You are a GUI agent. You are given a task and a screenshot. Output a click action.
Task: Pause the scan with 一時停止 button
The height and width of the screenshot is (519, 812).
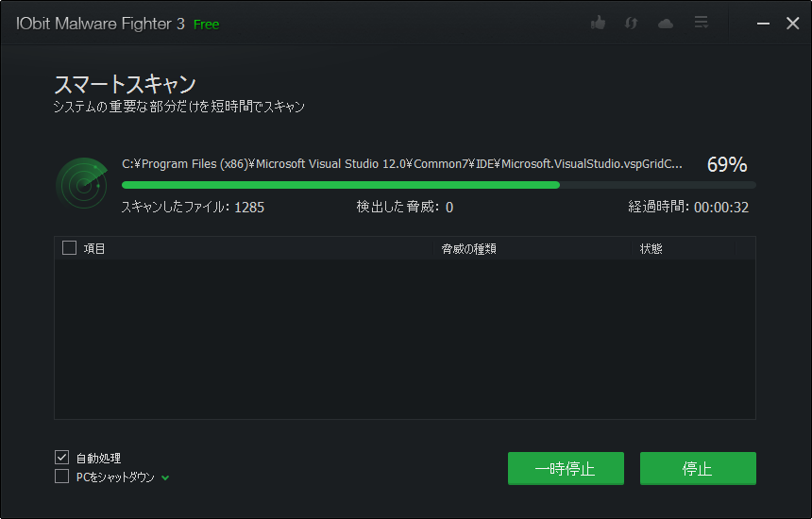(x=566, y=468)
